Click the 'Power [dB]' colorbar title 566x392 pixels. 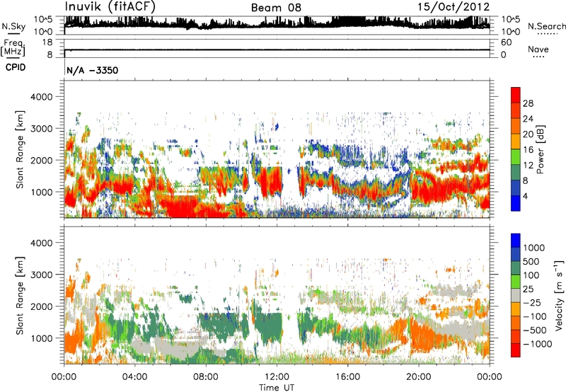click(541, 149)
